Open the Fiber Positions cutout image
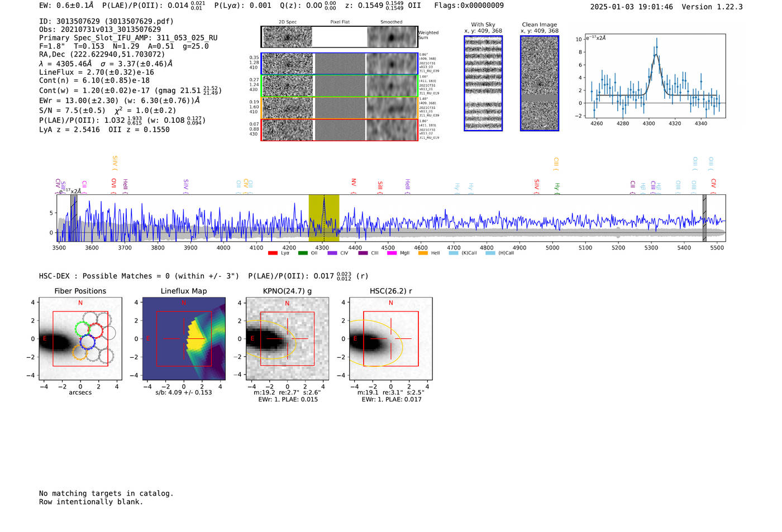This screenshot has width=782, height=532. [x=80, y=339]
